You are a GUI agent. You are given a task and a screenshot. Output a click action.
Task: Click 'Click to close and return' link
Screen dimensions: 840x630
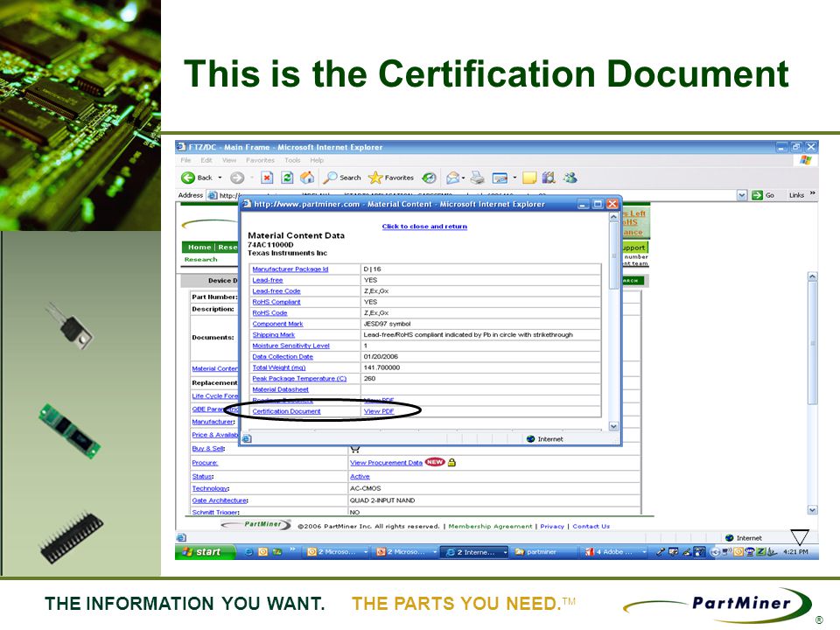coord(424,227)
